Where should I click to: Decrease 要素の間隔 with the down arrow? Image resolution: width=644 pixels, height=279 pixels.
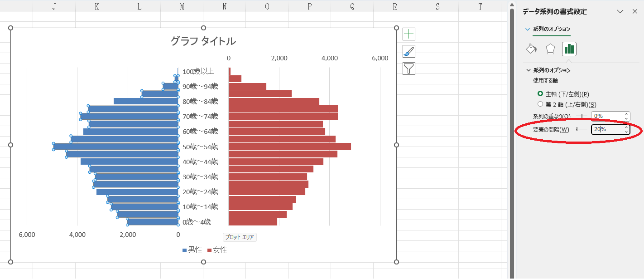[x=626, y=132]
